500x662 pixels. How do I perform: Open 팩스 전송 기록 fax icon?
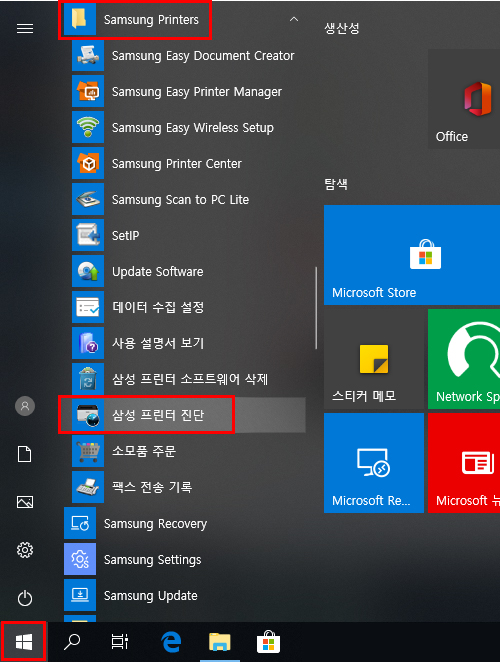pos(88,486)
